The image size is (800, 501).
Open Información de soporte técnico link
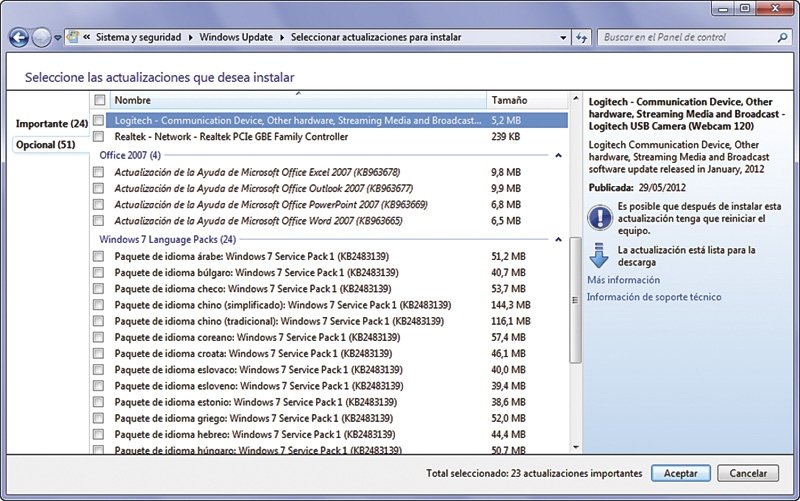pyautogui.click(x=654, y=297)
